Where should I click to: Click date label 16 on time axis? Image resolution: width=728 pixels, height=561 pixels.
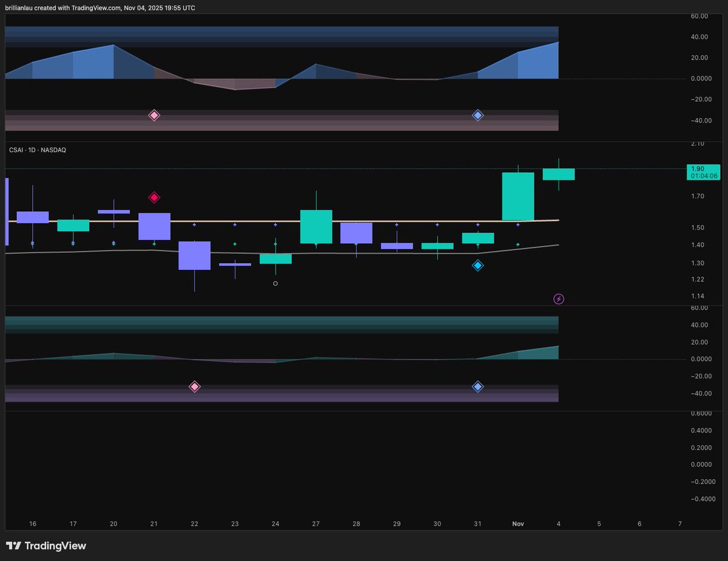tap(33, 523)
